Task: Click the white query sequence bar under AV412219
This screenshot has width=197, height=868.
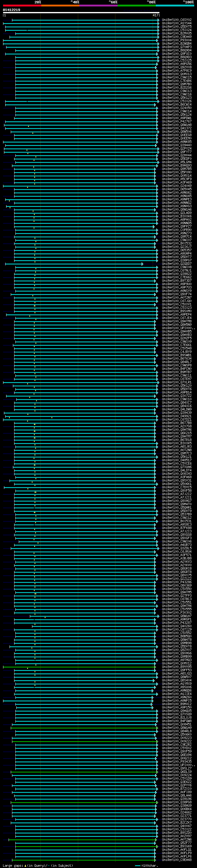Action: (81, 13)
